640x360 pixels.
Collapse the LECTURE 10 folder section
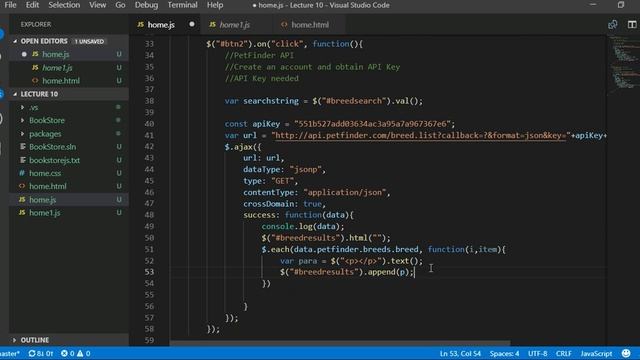(15, 94)
